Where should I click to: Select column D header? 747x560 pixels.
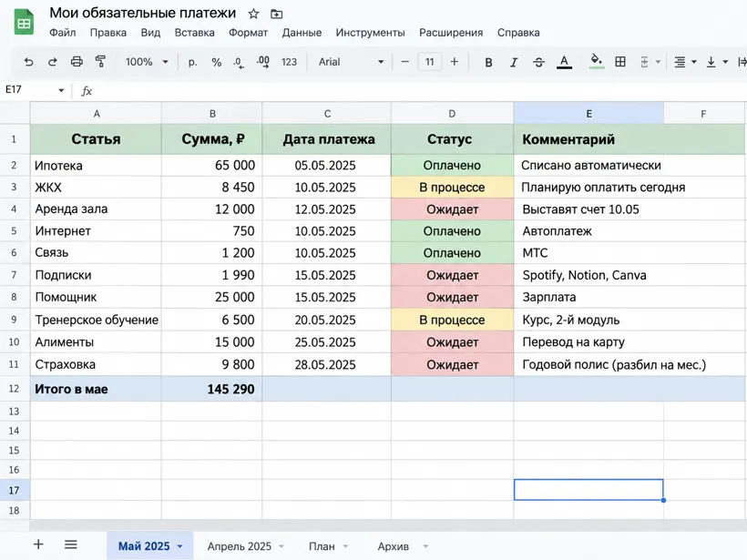[x=452, y=113]
